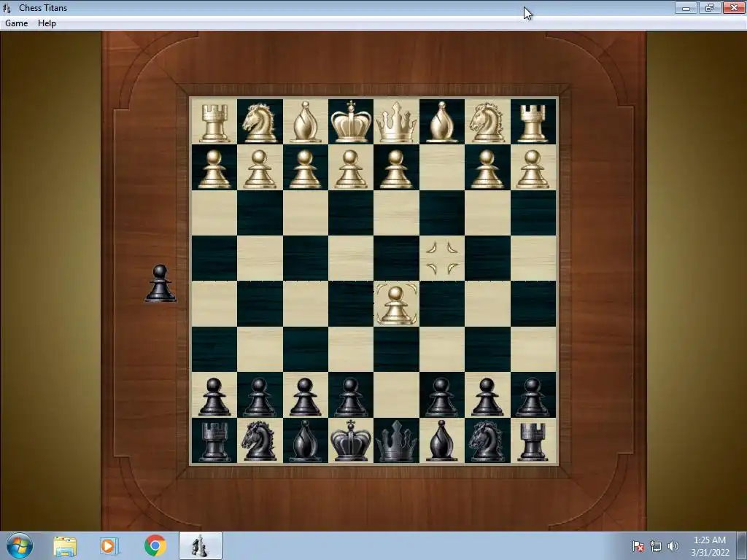
Task: Click the advanced white pawn in the board center
Action: (396, 305)
